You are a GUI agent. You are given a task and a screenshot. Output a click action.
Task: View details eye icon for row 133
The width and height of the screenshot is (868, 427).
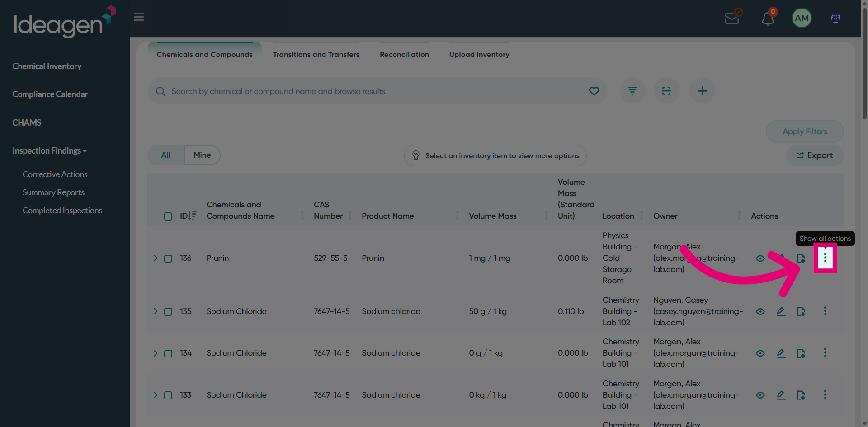click(760, 395)
